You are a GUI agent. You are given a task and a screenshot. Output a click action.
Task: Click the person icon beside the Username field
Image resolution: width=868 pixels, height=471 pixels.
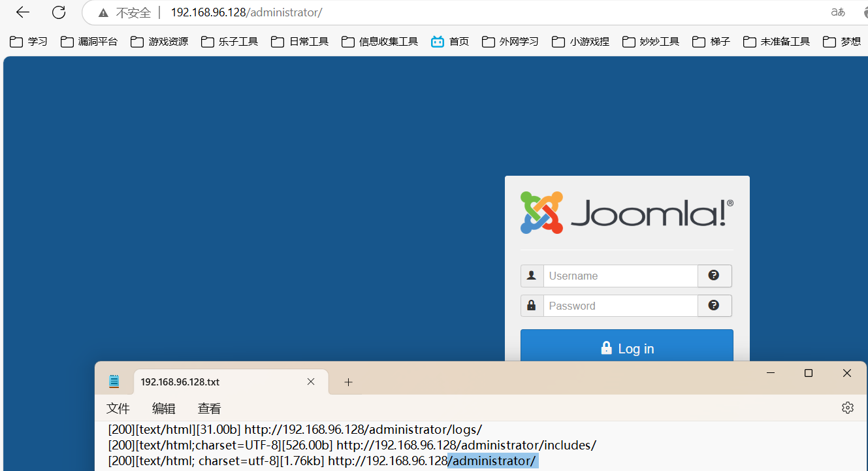click(532, 276)
